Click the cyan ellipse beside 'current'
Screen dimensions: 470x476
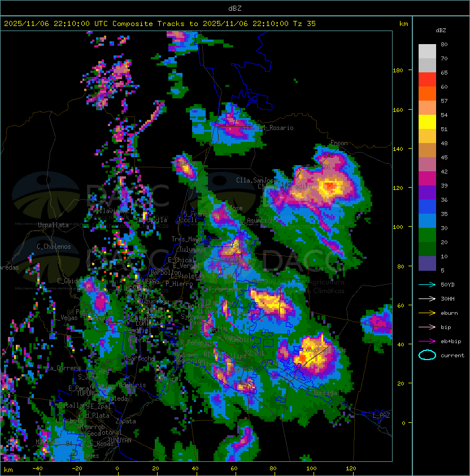pyautogui.click(x=427, y=355)
